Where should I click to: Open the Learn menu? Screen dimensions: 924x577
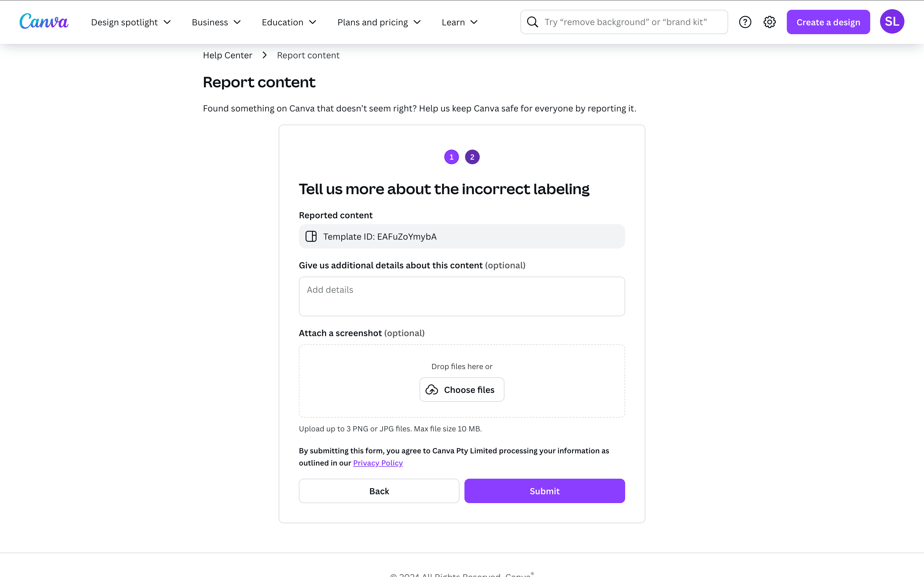459,22
